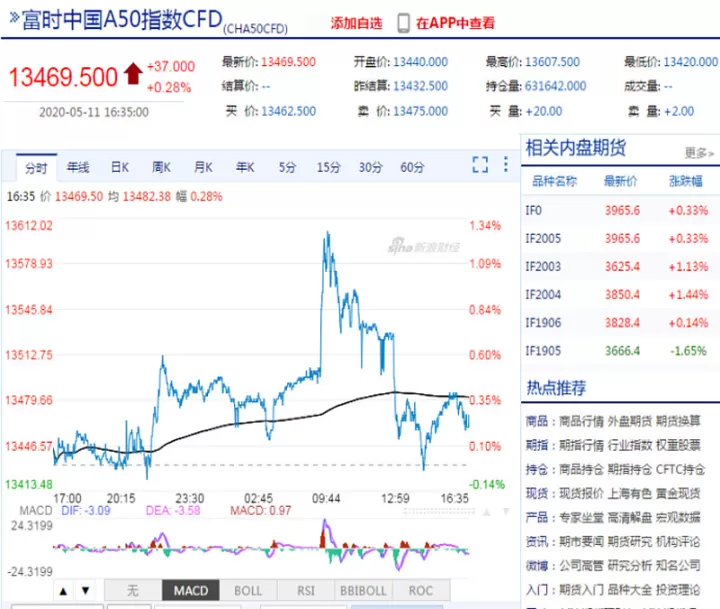The height and width of the screenshot is (609, 720).
Task: Enable the BBIBOLL indicator
Action: 363,590
